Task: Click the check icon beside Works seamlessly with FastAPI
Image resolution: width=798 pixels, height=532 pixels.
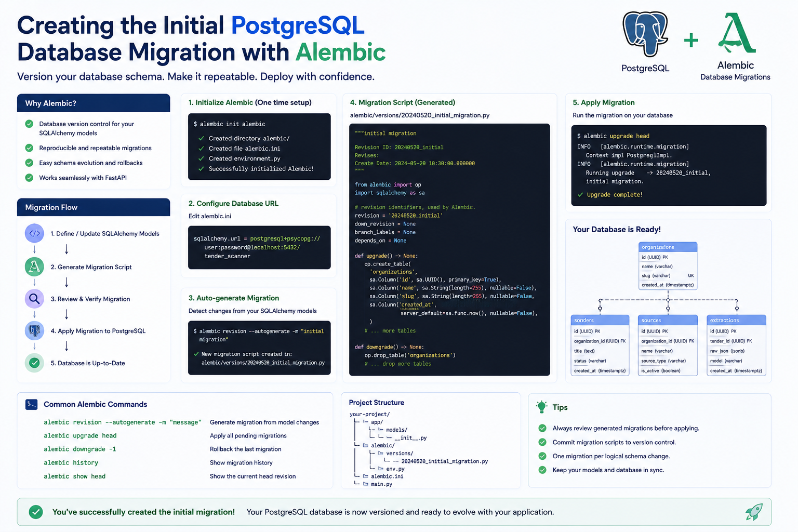Action: 29,178
